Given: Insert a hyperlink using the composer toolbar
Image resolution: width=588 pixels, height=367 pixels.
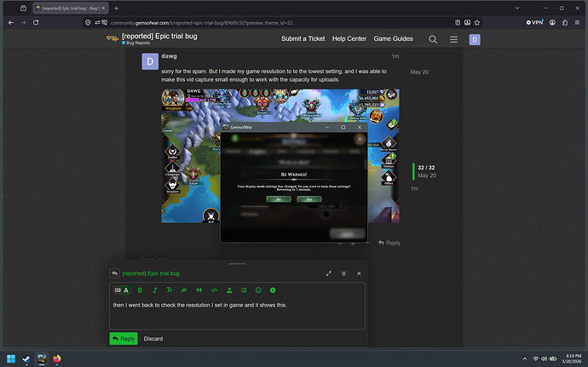Looking at the screenshot, I should click(184, 290).
